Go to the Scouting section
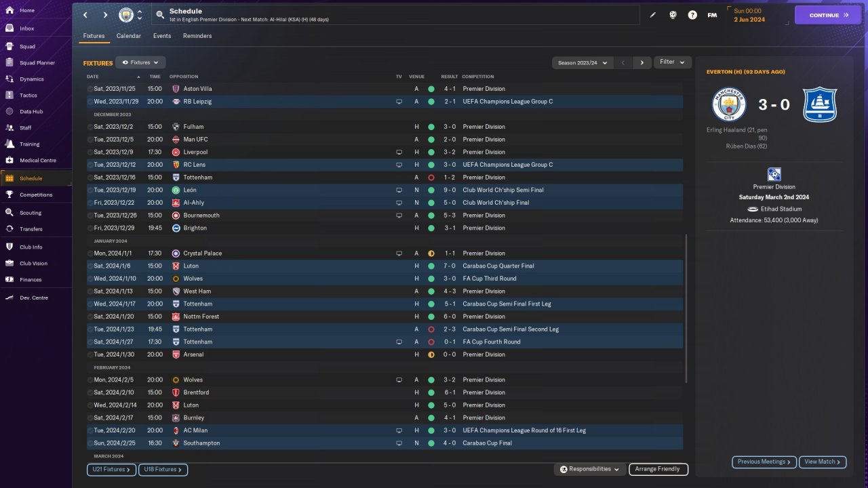The image size is (868, 488). click(31, 213)
